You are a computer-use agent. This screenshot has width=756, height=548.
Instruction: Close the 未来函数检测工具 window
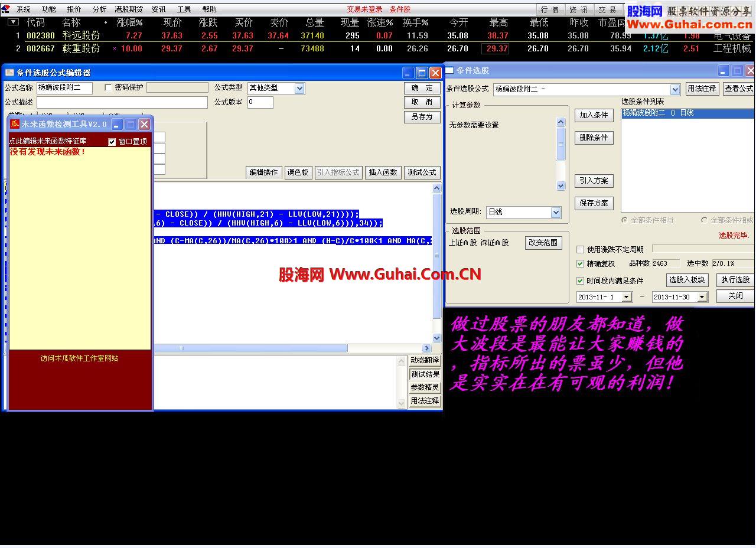(x=144, y=125)
